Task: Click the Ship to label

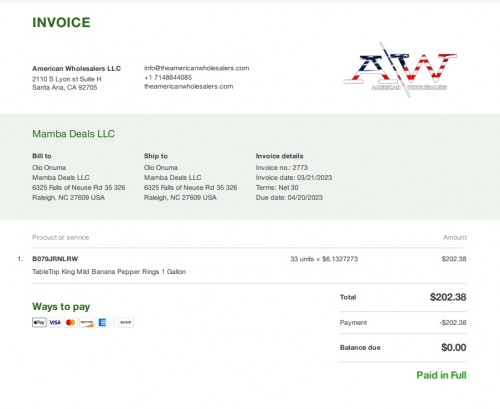Action: pos(156,156)
